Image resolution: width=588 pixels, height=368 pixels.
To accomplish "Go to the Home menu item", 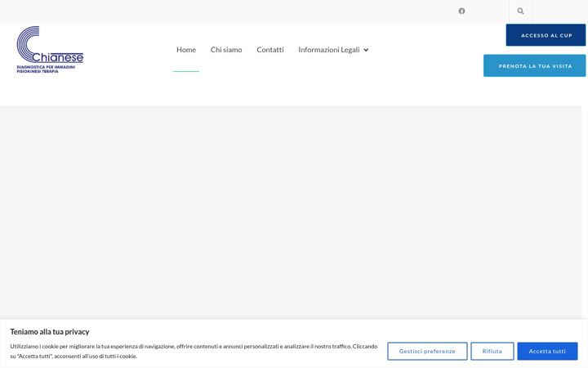I will point(186,50).
